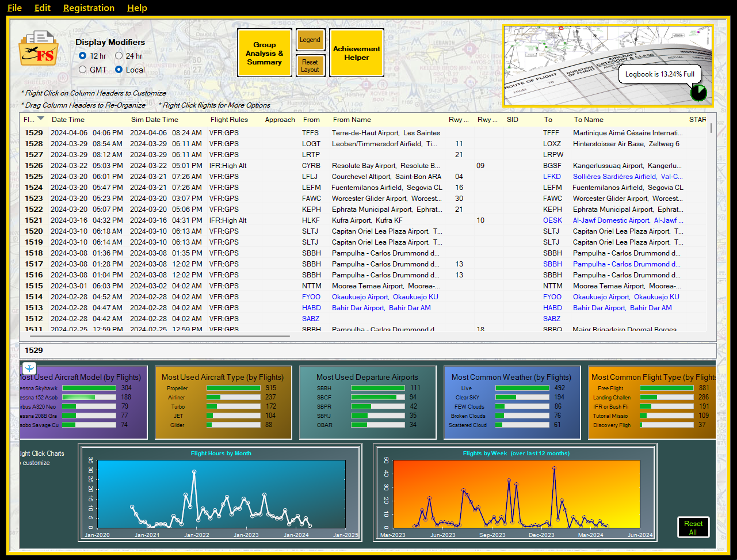Click the sort arrow on Fl... column
Image resolution: width=737 pixels, height=560 pixels.
pyautogui.click(x=41, y=119)
